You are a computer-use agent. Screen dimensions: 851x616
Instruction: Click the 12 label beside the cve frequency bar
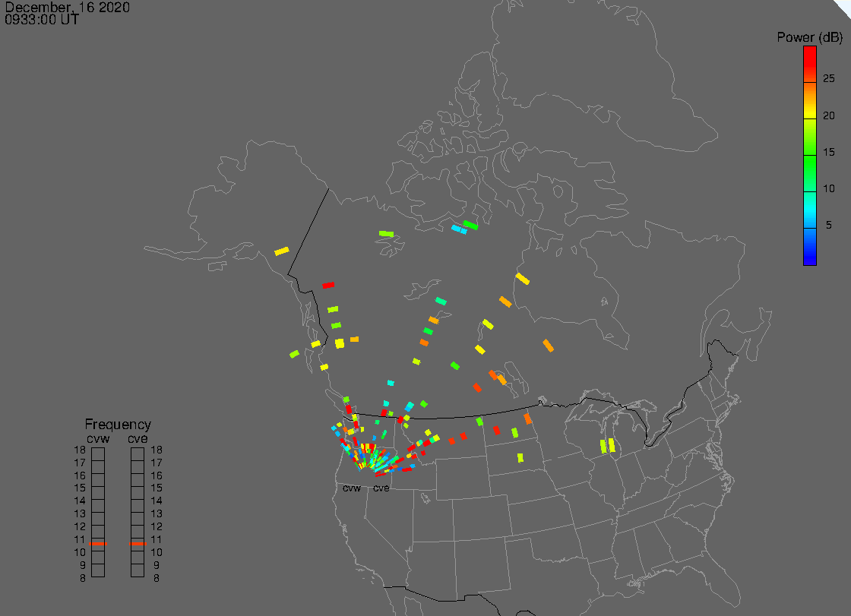coord(157,526)
